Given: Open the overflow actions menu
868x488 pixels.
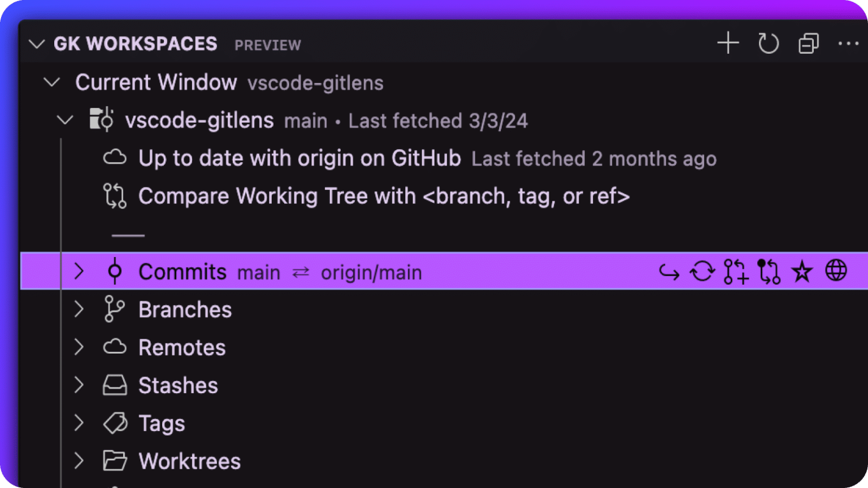Looking at the screenshot, I should pyautogui.click(x=848, y=43).
